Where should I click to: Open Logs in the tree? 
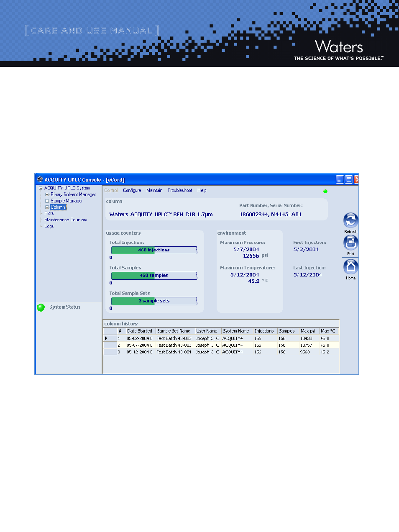[49, 226]
